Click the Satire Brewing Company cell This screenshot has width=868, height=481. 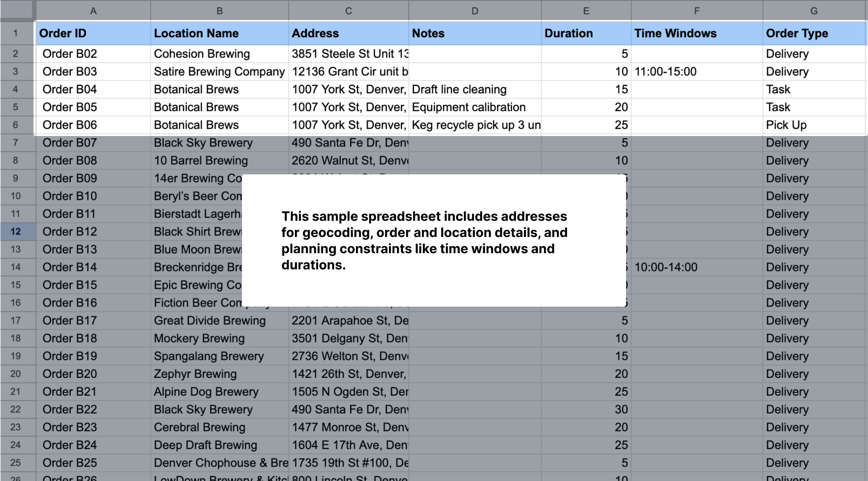219,71
